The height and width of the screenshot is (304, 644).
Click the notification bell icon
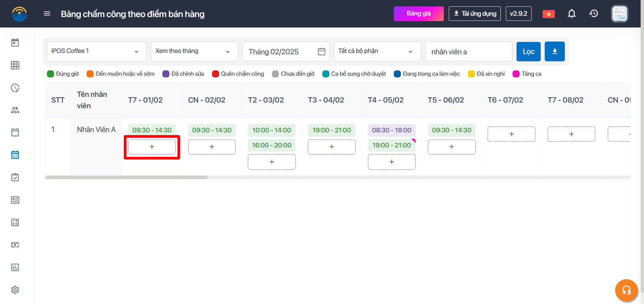(572, 14)
